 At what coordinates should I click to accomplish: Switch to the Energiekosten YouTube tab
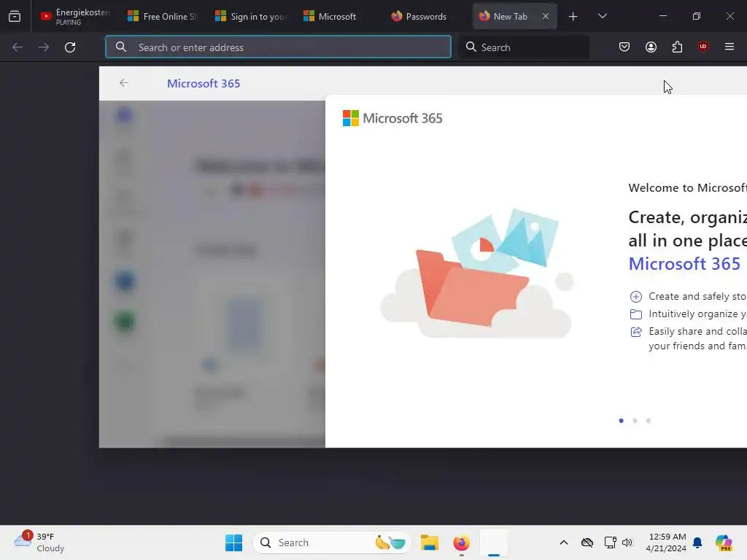75,16
